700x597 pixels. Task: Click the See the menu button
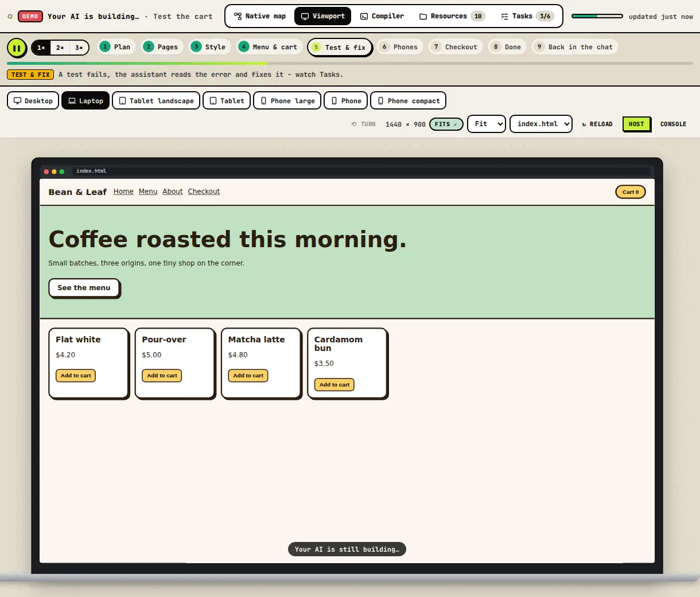coord(84,288)
